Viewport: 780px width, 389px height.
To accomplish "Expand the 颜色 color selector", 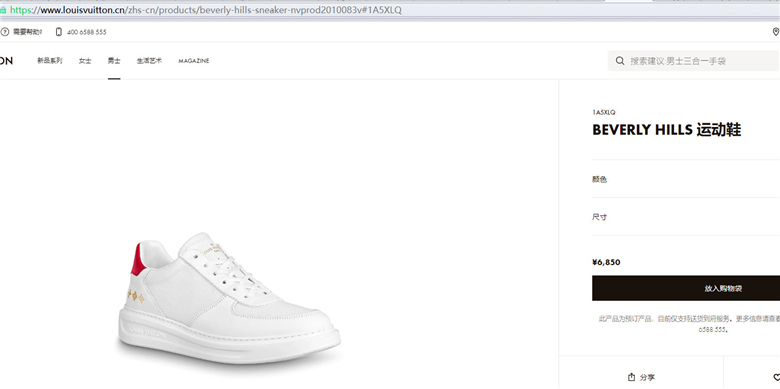I will (686, 179).
